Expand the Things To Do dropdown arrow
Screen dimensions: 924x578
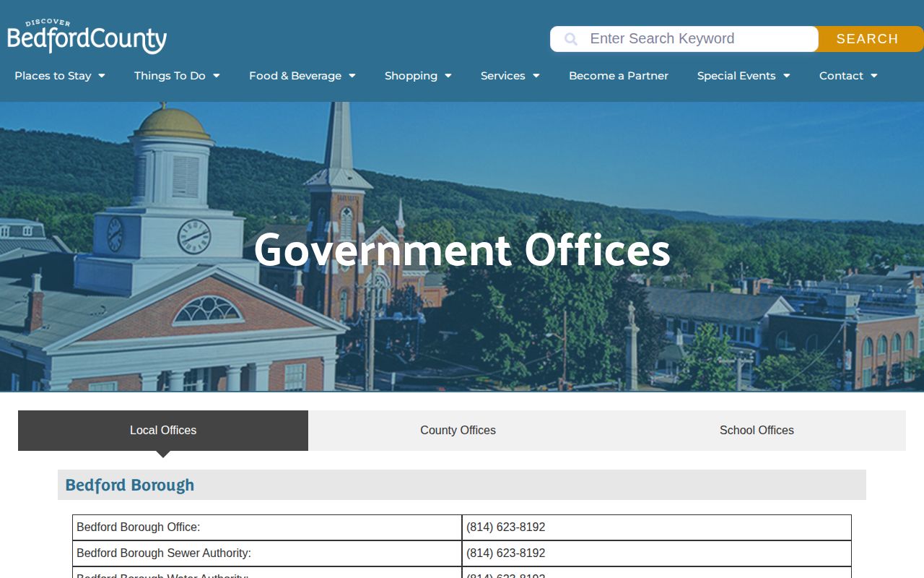pos(216,76)
